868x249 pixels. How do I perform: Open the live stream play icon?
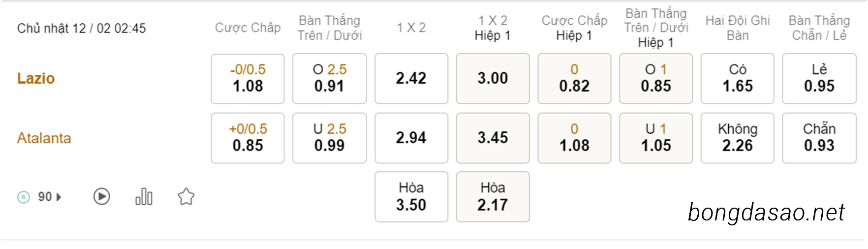(101, 197)
